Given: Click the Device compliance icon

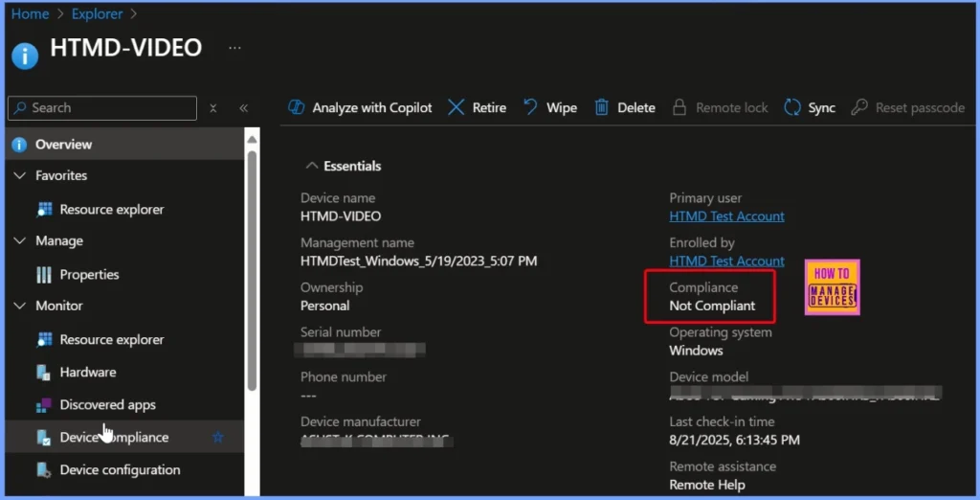Looking at the screenshot, I should 44,438.
